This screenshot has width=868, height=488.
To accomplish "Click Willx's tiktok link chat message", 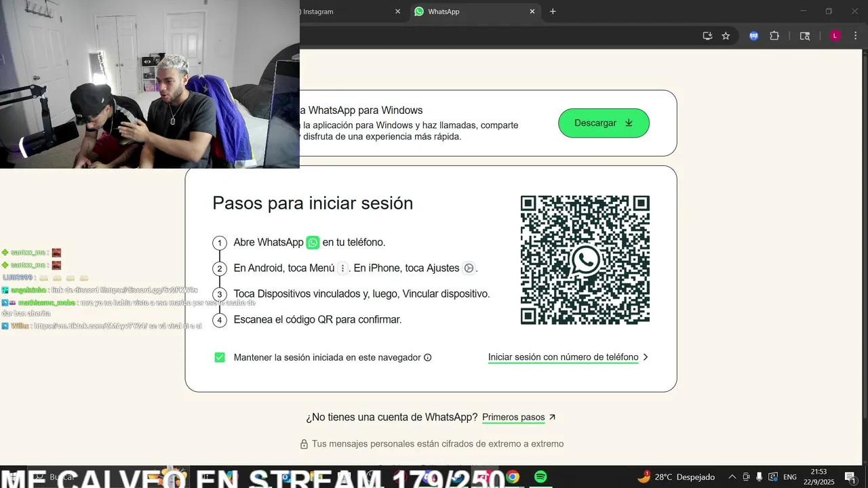I will (x=102, y=326).
